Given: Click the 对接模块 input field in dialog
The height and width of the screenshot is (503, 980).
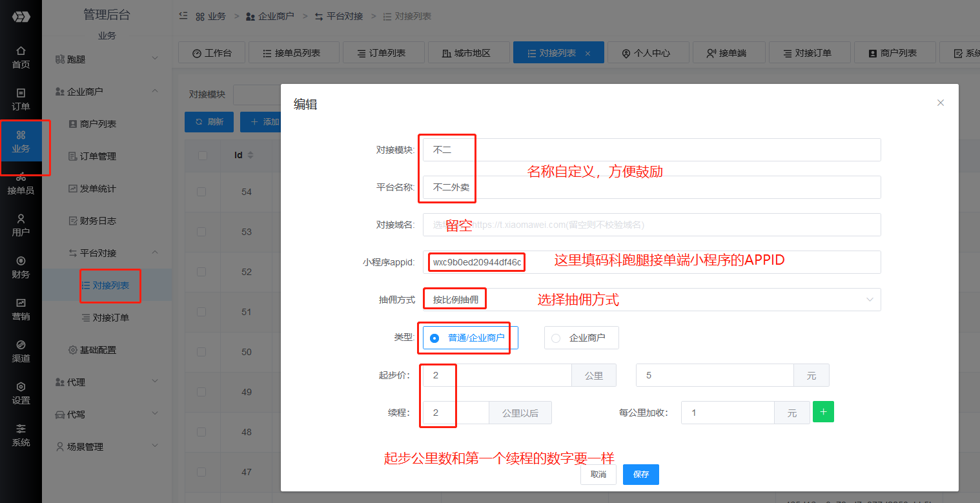Looking at the screenshot, I should [652, 150].
